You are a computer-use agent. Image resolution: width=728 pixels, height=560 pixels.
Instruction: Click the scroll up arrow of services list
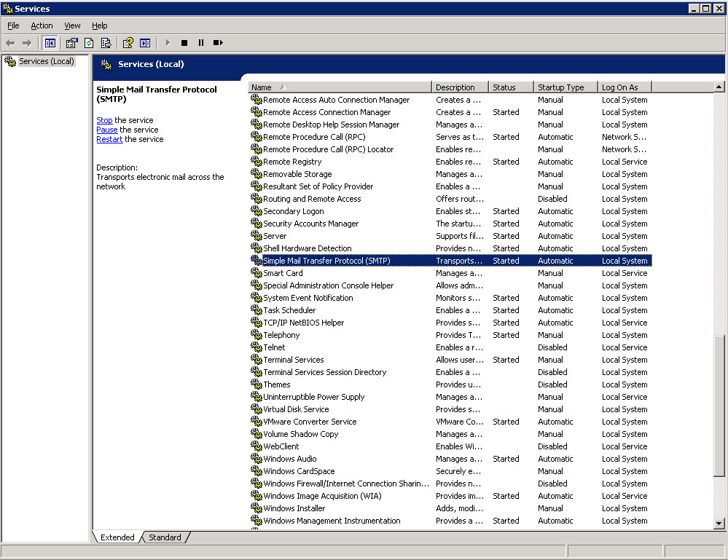click(719, 87)
